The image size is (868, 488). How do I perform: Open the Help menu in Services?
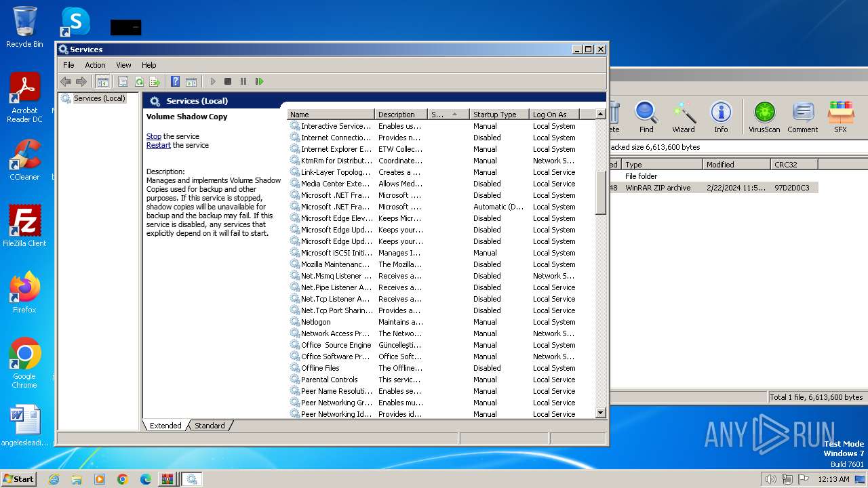point(149,65)
